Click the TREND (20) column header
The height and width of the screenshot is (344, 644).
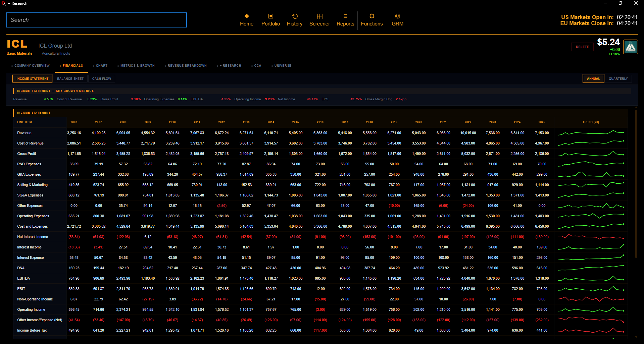coord(591,122)
